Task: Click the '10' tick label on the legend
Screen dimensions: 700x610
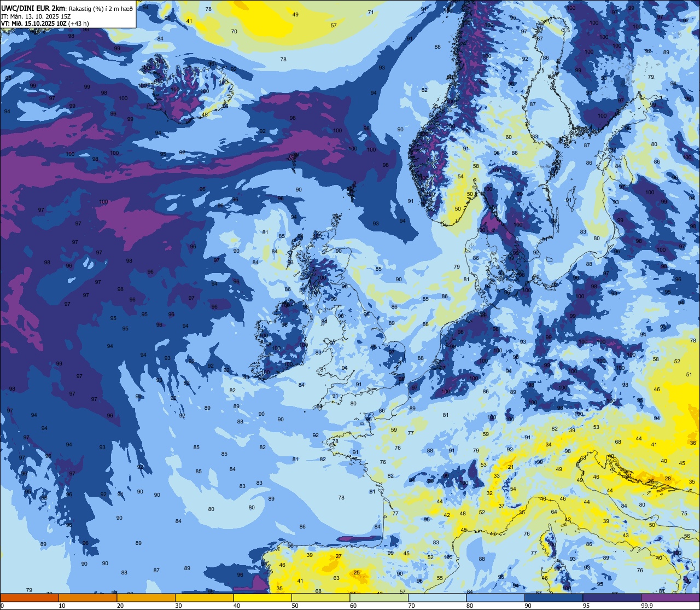Action: 62,606
